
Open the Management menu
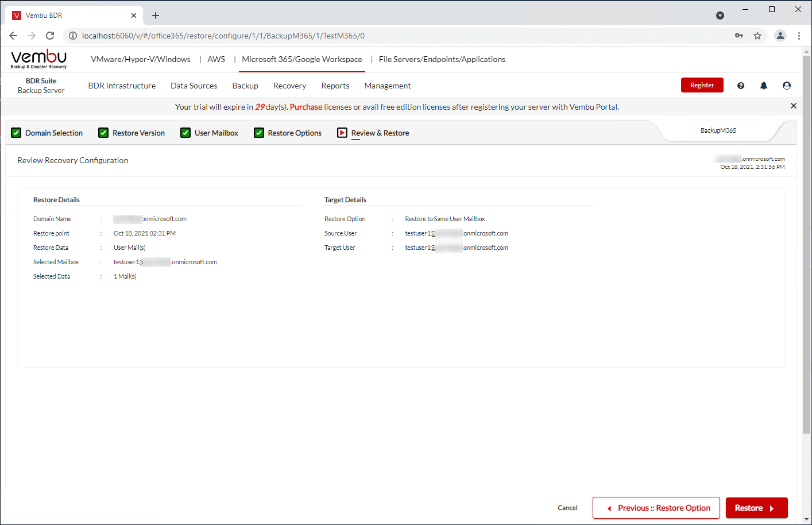(x=388, y=86)
